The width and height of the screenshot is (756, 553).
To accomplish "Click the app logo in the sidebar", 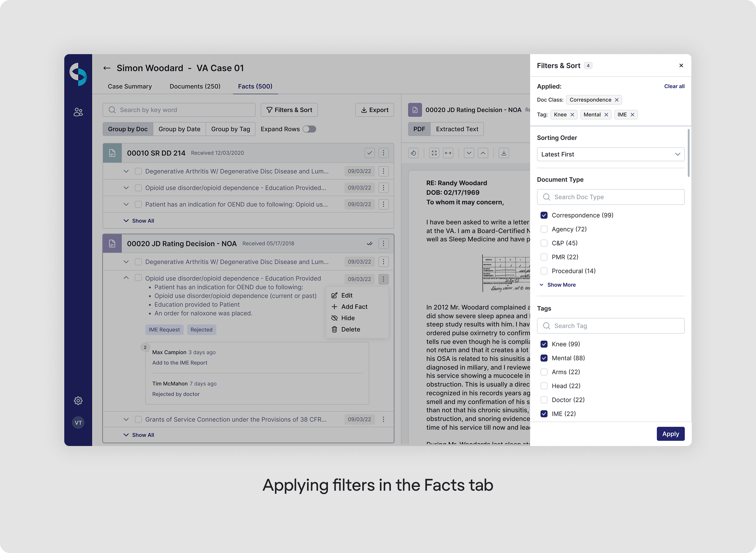I will pyautogui.click(x=78, y=74).
